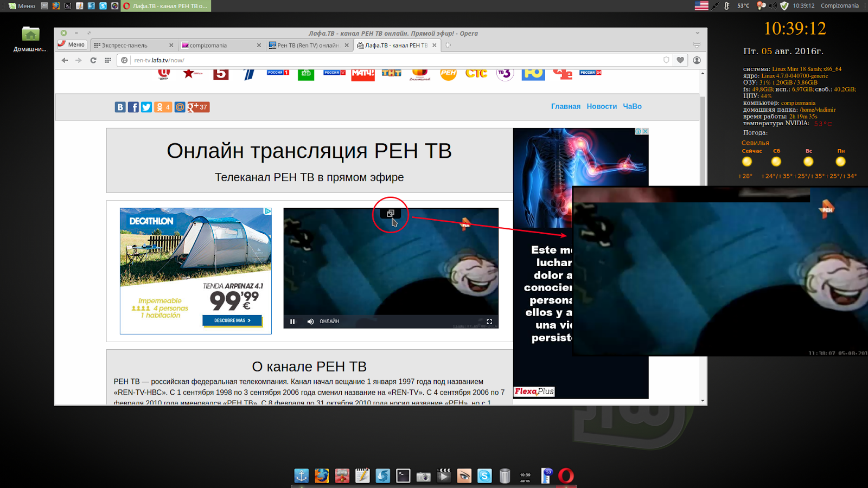Enter fullscreen on the video player
The height and width of the screenshot is (488, 868).
[x=489, y=322]
